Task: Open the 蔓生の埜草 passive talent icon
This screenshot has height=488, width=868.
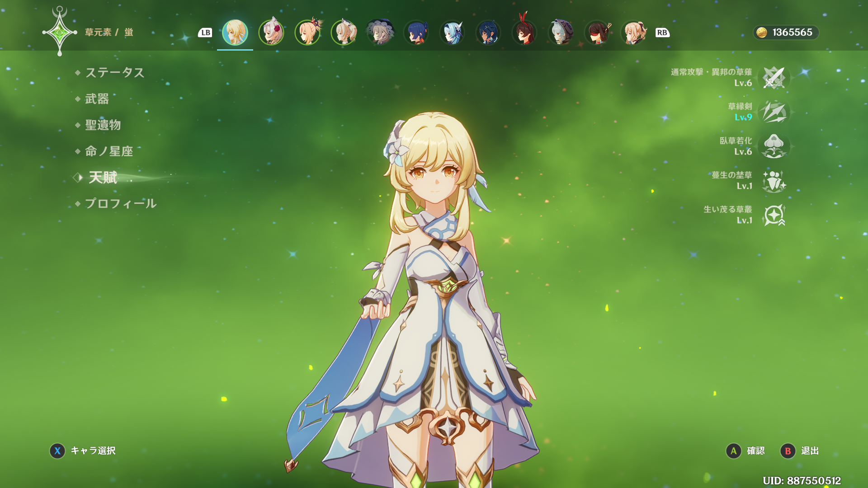Action: [774, 181]
